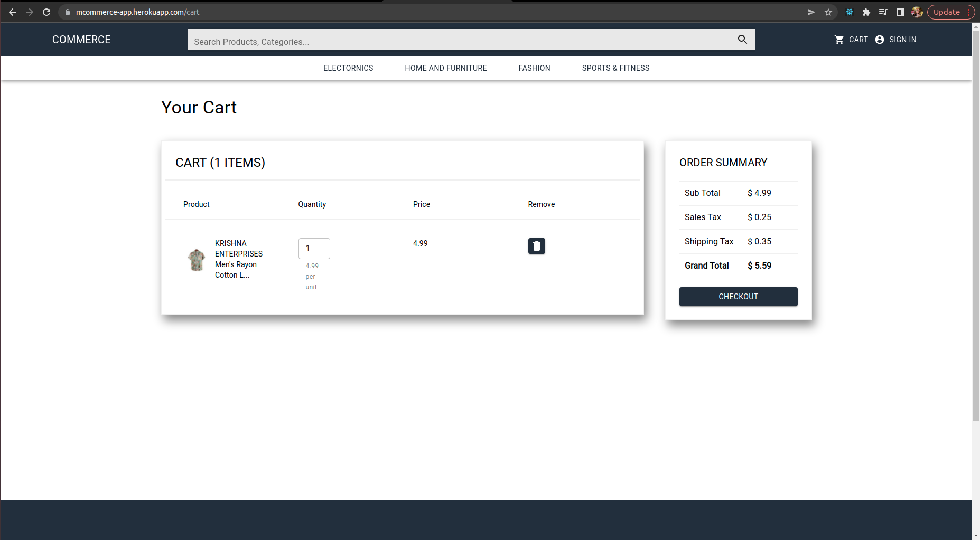This screenshot has width=980, height=540.
Task: Open the extensions puzzle icon
Action: 866,12
